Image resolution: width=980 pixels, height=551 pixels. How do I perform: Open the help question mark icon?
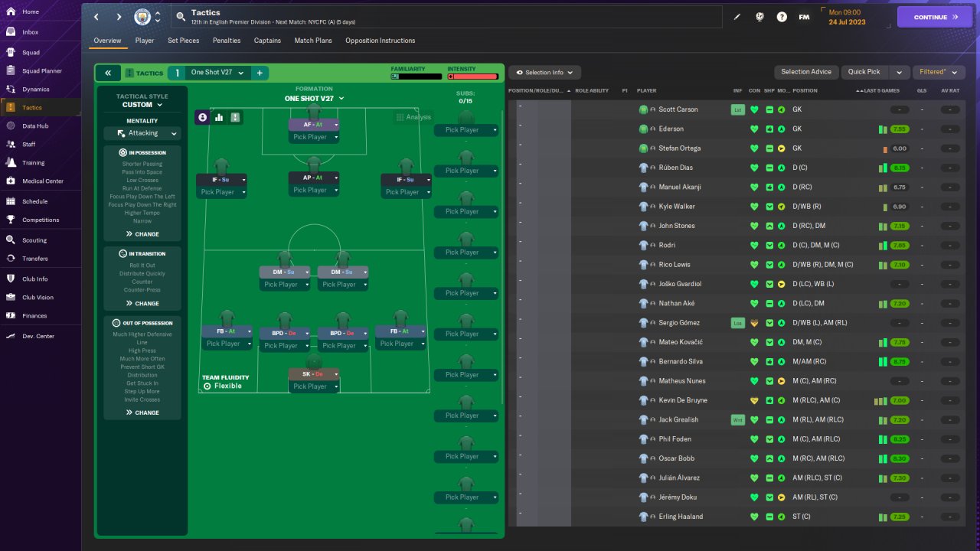(x=782, y=17)
